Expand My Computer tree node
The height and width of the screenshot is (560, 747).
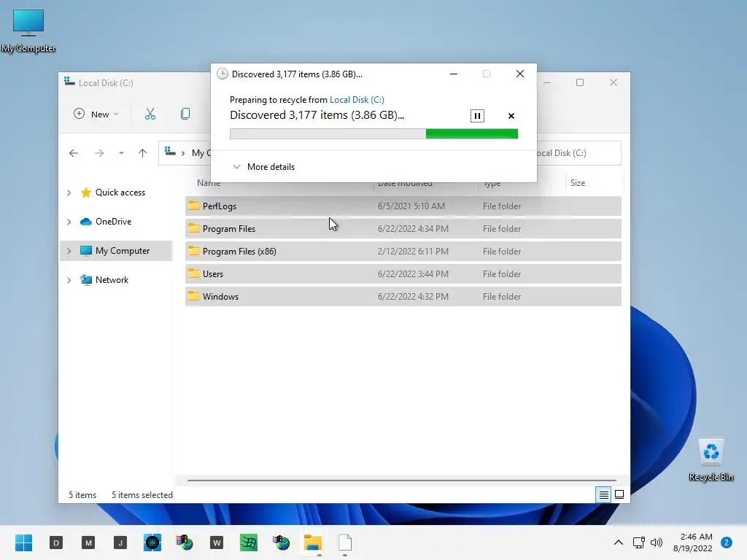point(69,251)
